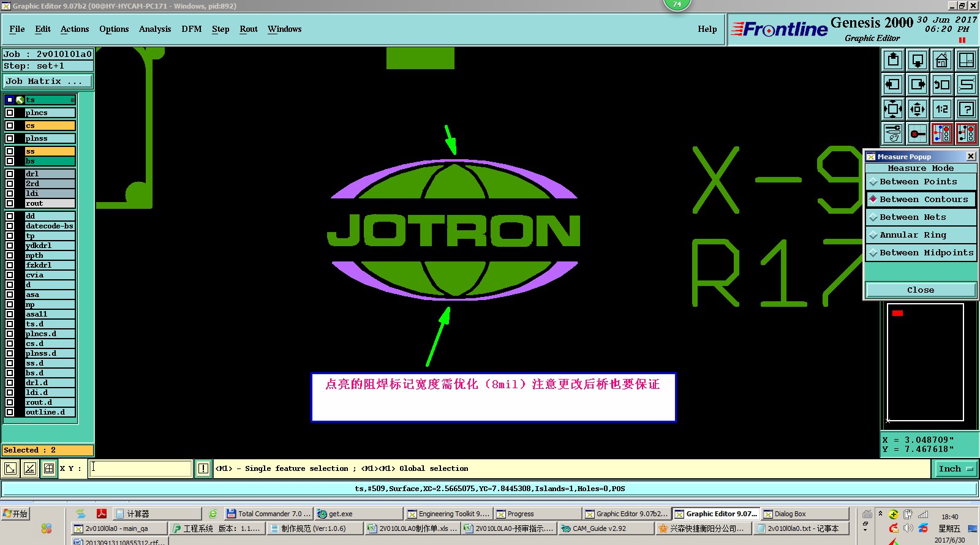Screen dimensions: 980x545
Task: Open the DFM menu
Action: point(192,29)
